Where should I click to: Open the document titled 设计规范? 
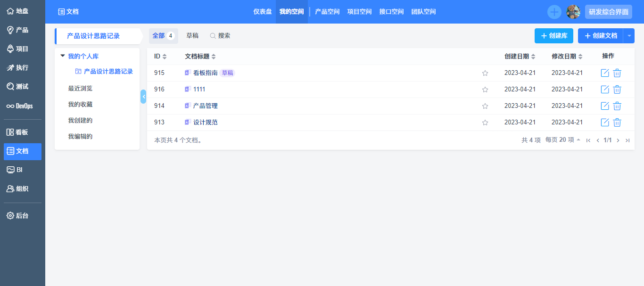[x=204, y=122]
